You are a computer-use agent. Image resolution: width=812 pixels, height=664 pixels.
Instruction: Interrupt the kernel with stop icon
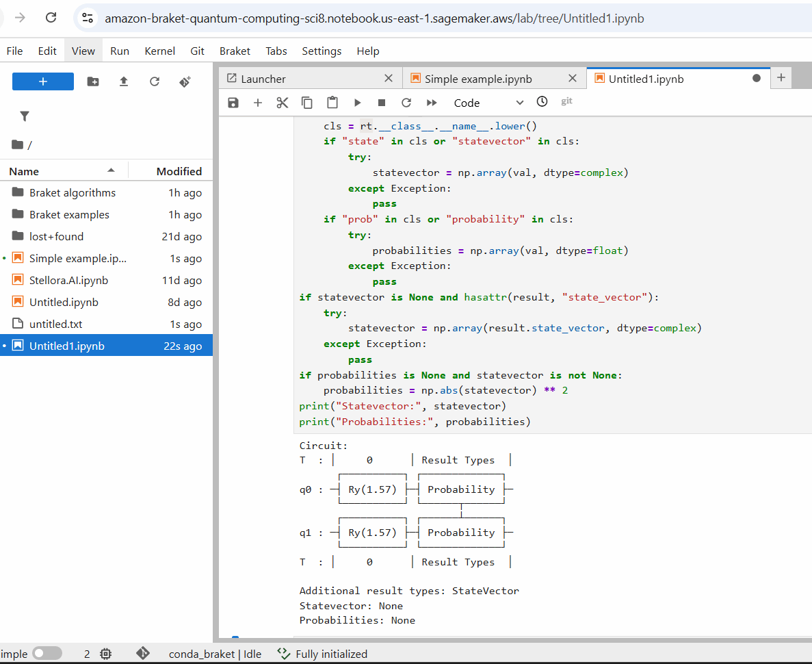click(x=382, y=103)
